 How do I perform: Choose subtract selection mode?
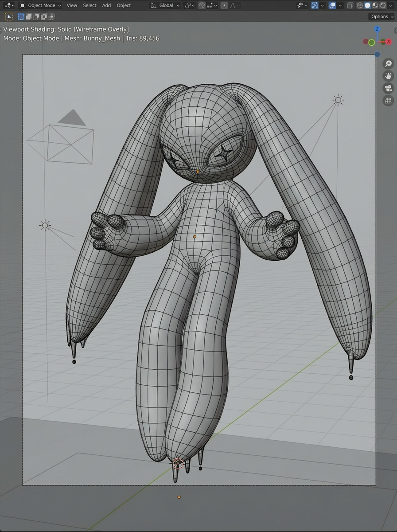[x=36, y=16]
